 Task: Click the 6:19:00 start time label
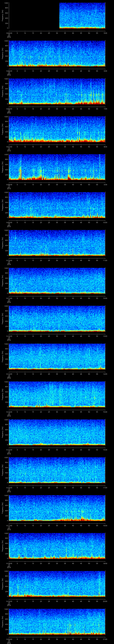(x=9, y=601)
